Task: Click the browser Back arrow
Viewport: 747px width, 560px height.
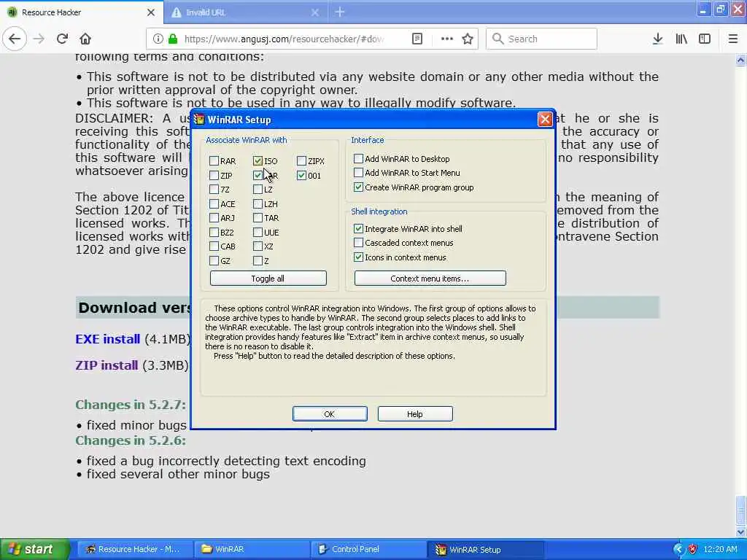Action: pyautogui.click(x=15, y=39)
